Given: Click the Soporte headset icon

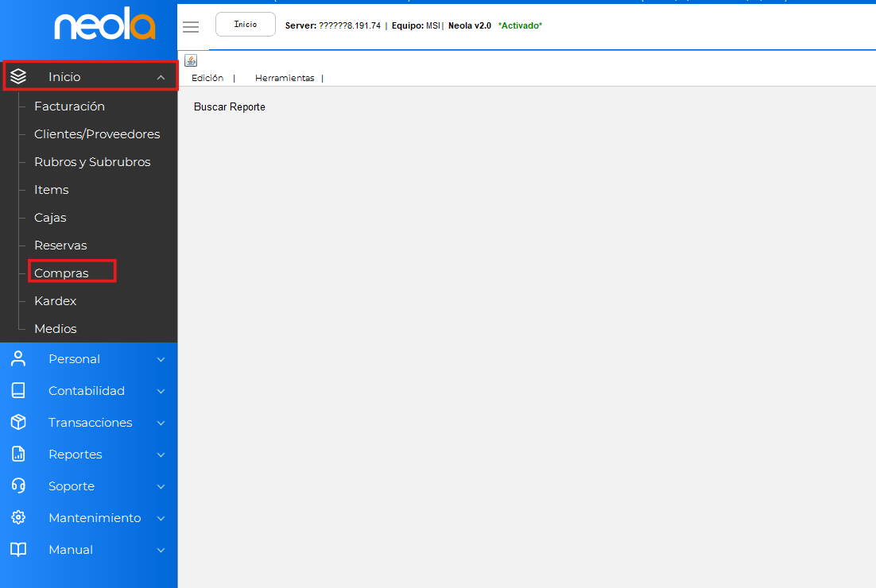Looking at the screenshot, I should pyautogui.click(x=18, y=485).
